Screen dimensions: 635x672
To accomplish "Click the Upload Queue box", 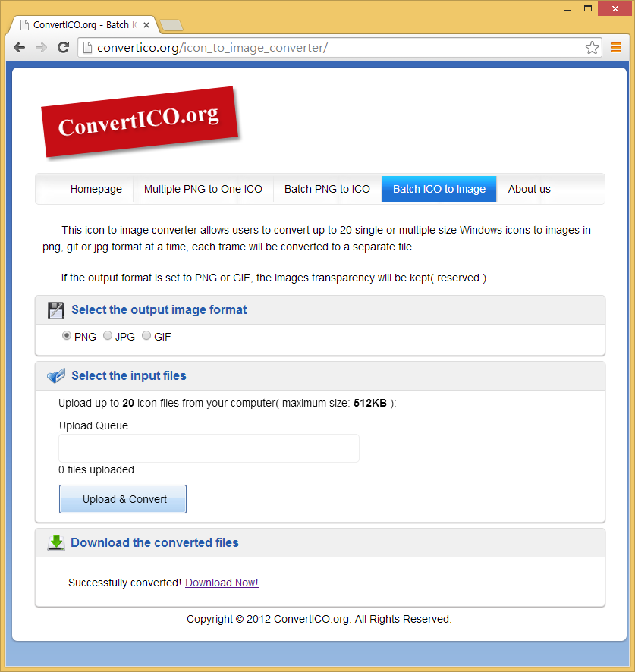I will [x=209, y=448].
